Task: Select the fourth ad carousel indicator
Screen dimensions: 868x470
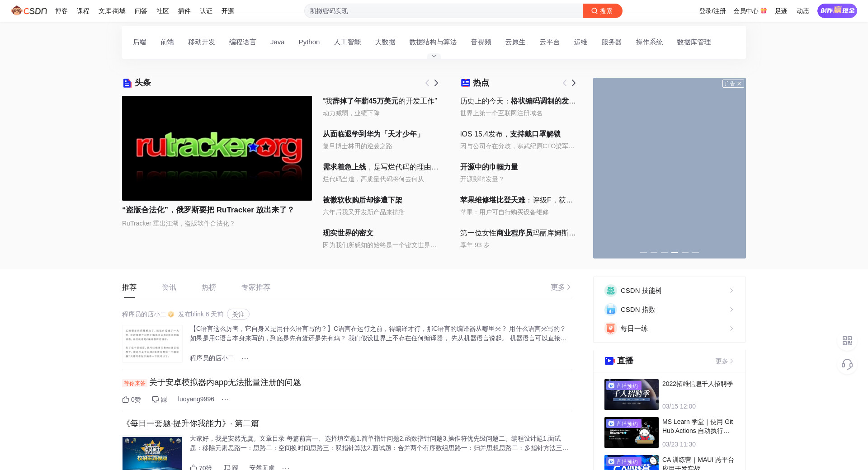Action: [x=675, y=253]
